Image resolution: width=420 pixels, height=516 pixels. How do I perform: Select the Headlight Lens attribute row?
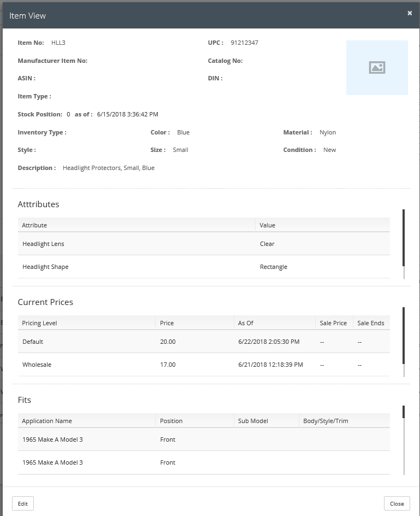click(204, 244)
